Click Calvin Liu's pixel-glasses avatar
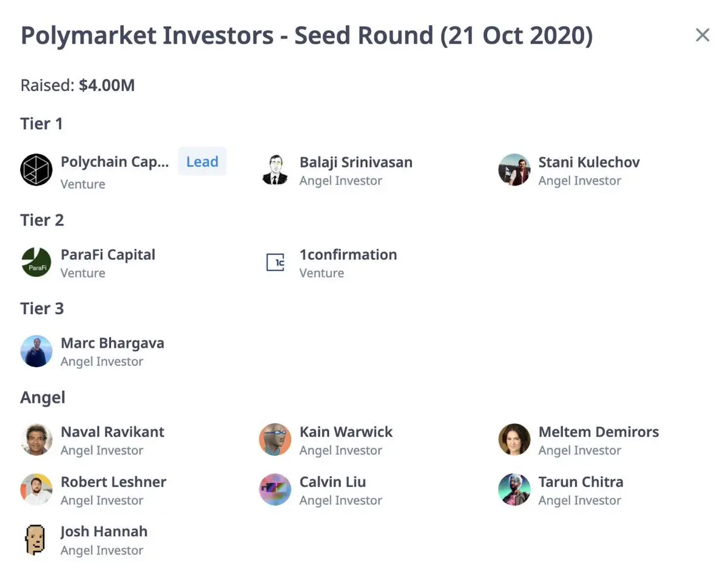 coord(275,490)
